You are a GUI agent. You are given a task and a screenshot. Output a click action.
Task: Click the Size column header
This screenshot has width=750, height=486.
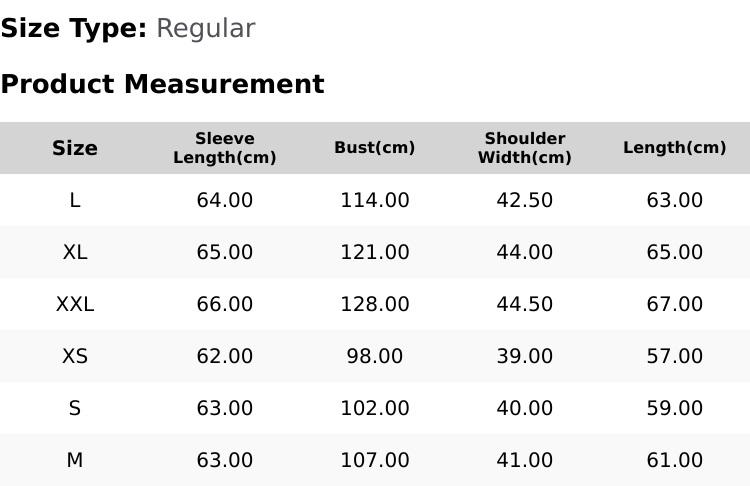(x=75, y=148)
